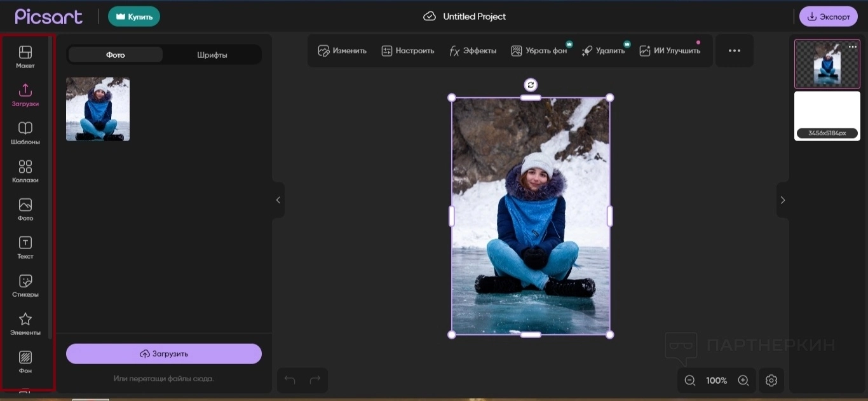Click the Загрузить upload button
The image size is (868, 401).
(x=164, y=354)
